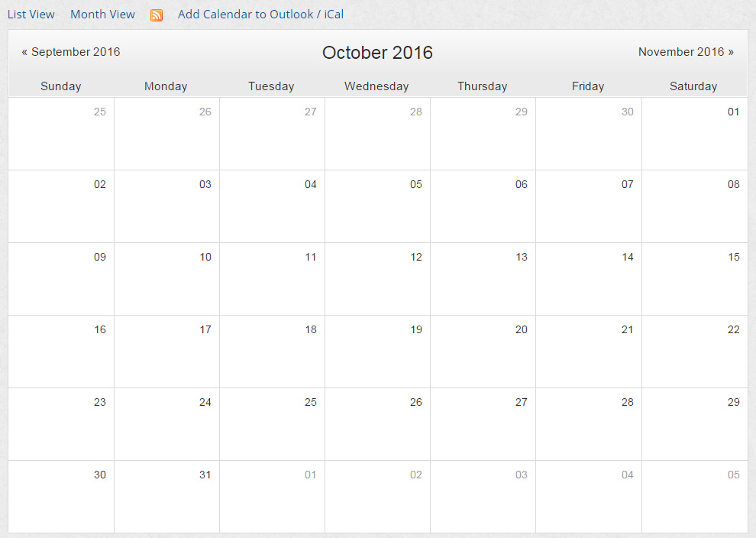Pick October 21 Friday cell
Image resolution: width=756 pixels, height=538 pixels.
(589, 352)
